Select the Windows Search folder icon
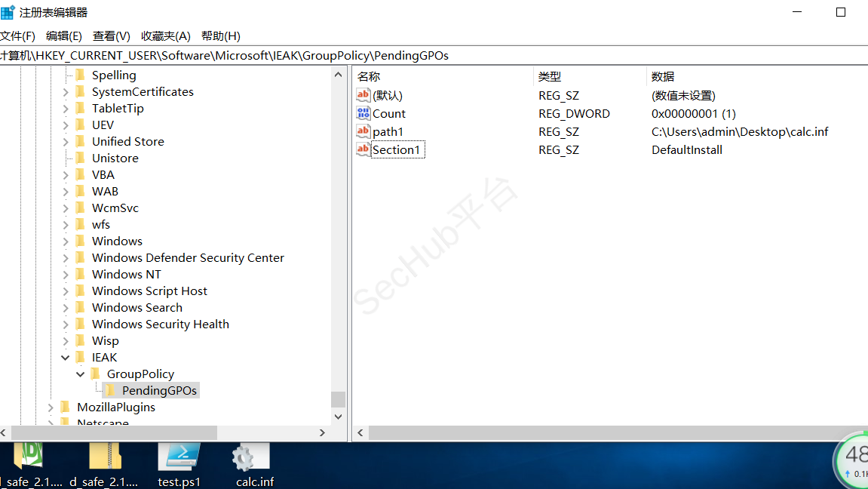This screenshot has height=489, width=868. pyautogui.click(x=80, y=307)
